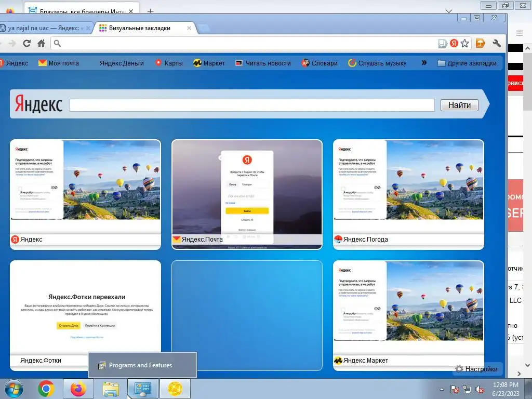Open the Яндекс.Погода visual bookmark thumbnail
Screen dimensions: 532x399
click(408, 195)
